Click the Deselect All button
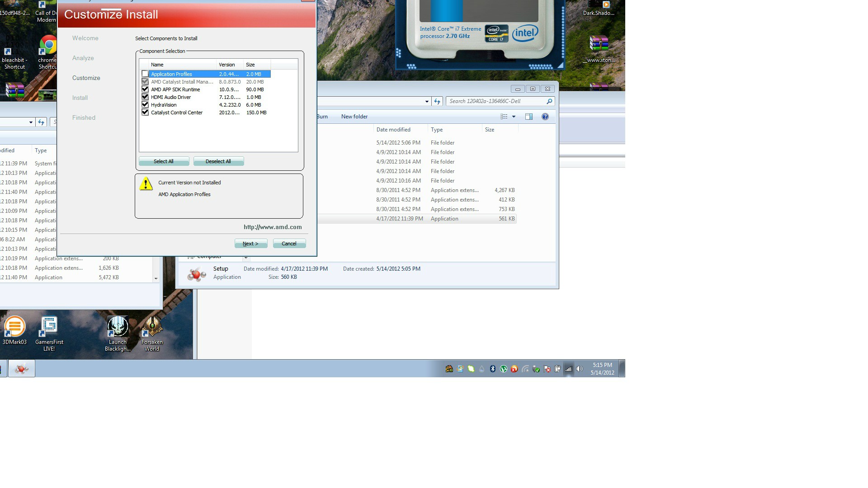 218,161
